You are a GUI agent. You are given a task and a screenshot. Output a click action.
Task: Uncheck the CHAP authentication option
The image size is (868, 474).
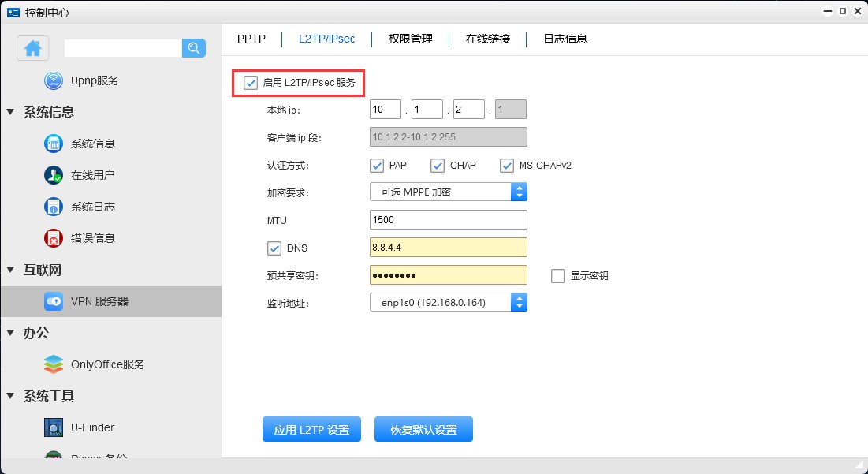point(438,165)
